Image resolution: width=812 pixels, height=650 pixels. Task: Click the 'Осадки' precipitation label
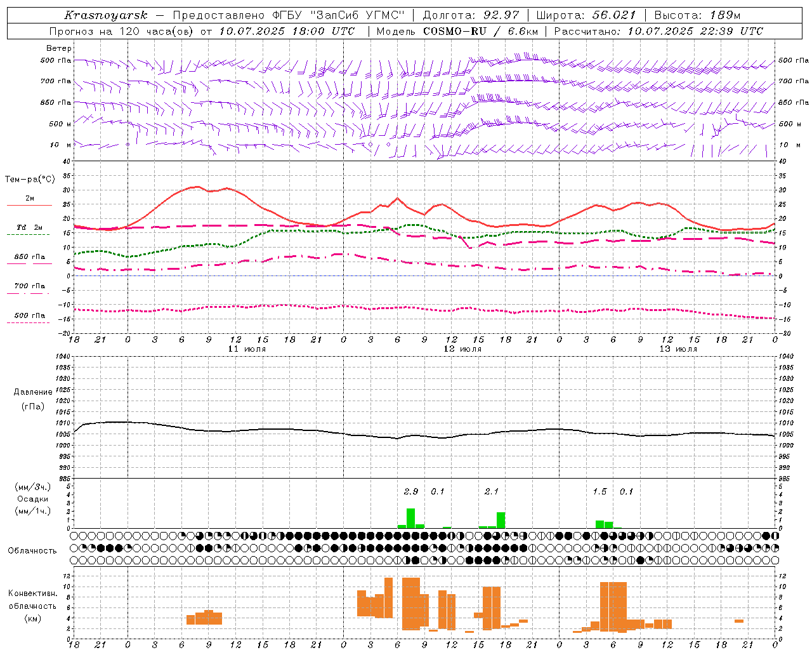33,499
